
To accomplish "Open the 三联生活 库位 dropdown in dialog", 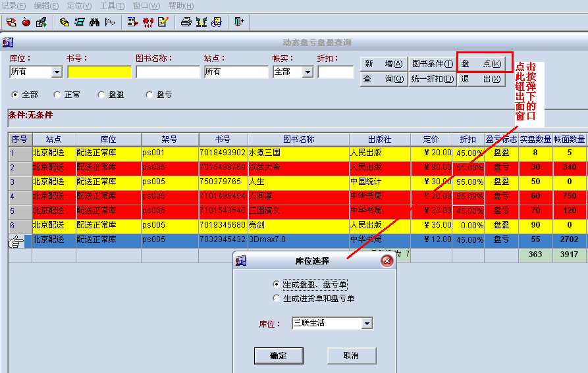I will 367,323.
